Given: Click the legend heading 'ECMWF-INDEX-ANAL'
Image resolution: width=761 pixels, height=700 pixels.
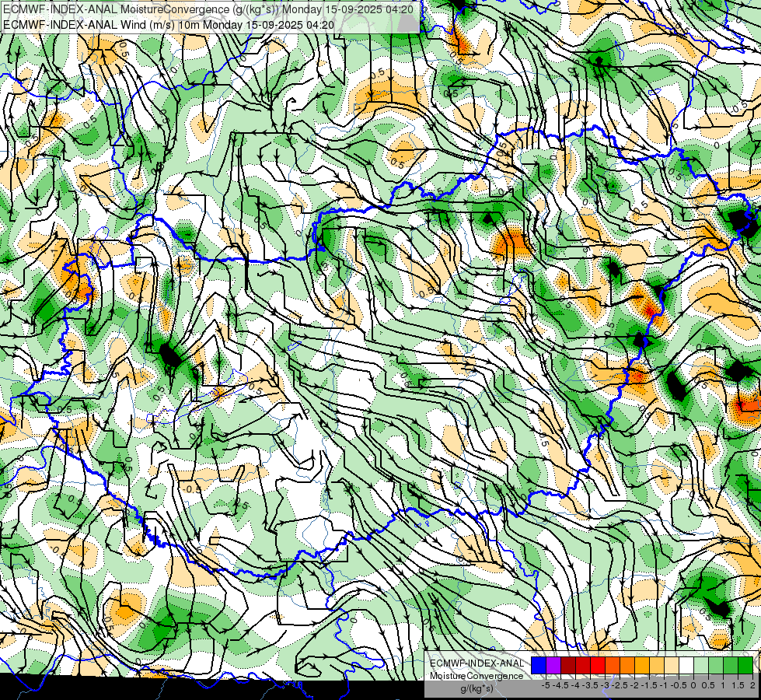Looking at the screenshot, I should tap(477, 663).
